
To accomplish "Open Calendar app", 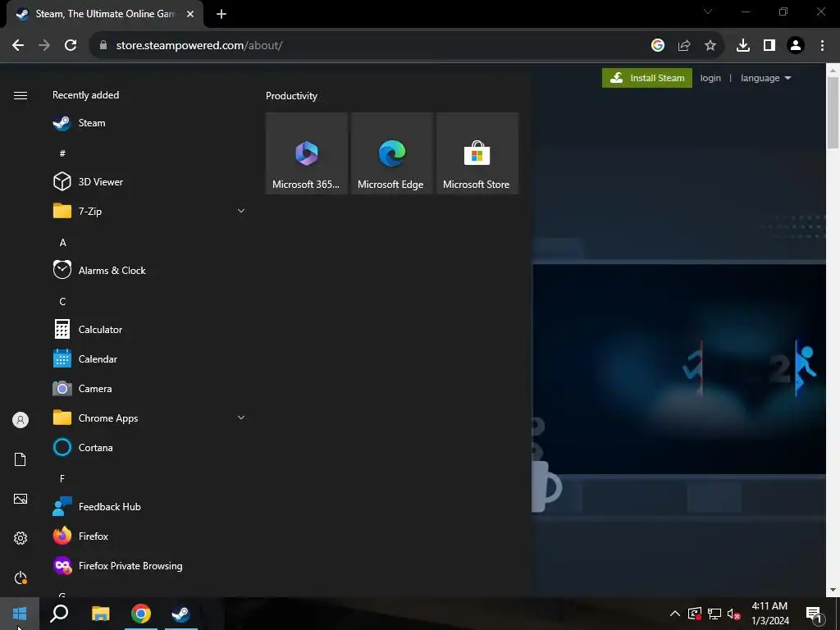I will pos(149,359).
